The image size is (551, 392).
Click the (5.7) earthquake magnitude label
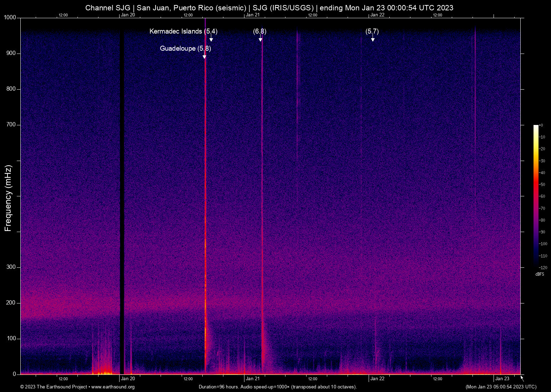(x=372, y=31)
